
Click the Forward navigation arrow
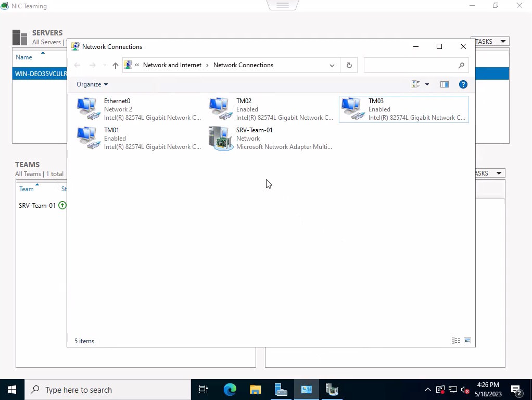[x=92, y=65]
